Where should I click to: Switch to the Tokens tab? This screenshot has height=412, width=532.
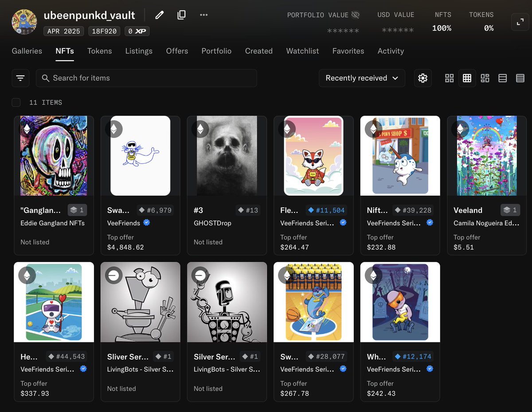[x=100, y=51]
